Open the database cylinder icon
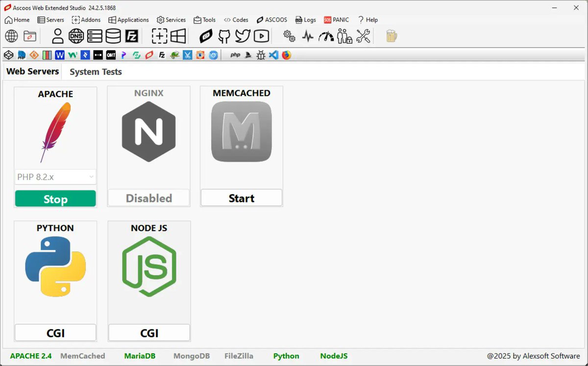 coord(113,36)
